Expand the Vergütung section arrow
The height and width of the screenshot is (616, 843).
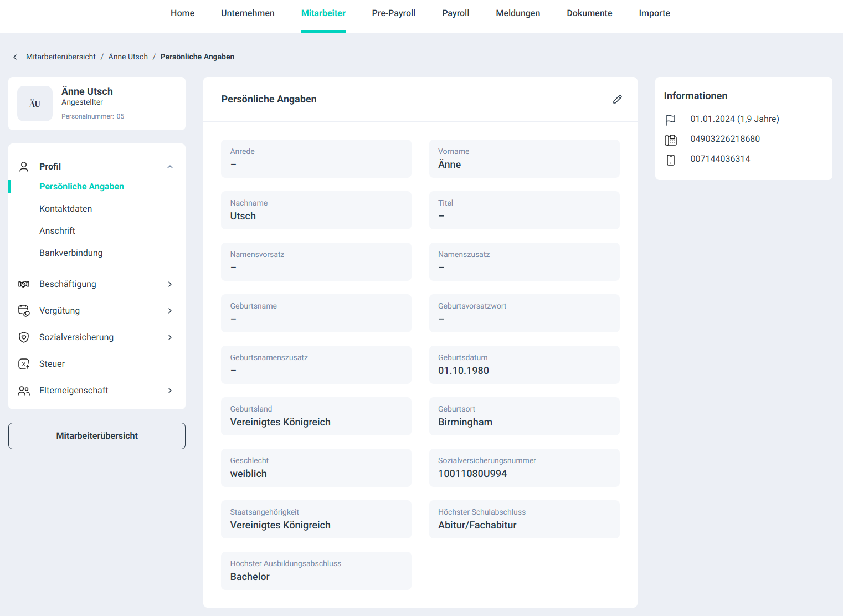pyautogui.click(x=170, y=311)
